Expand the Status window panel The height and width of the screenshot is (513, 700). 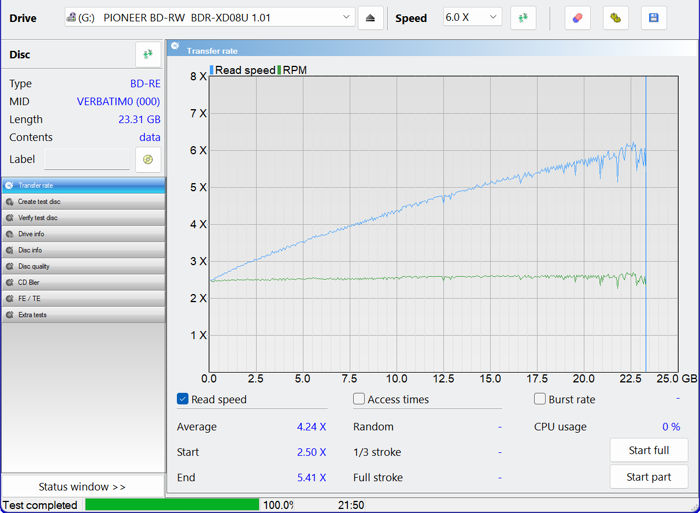coord(83,487)
